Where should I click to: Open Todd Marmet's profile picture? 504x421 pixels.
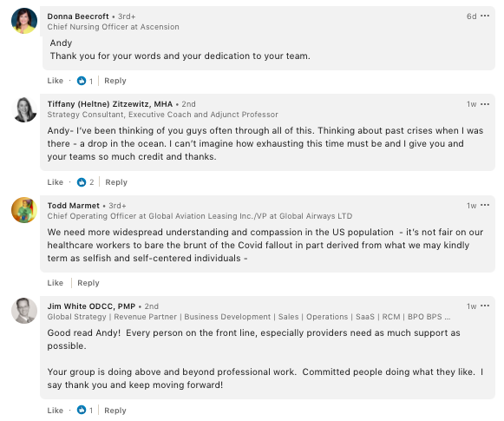[x=24, y=210]
